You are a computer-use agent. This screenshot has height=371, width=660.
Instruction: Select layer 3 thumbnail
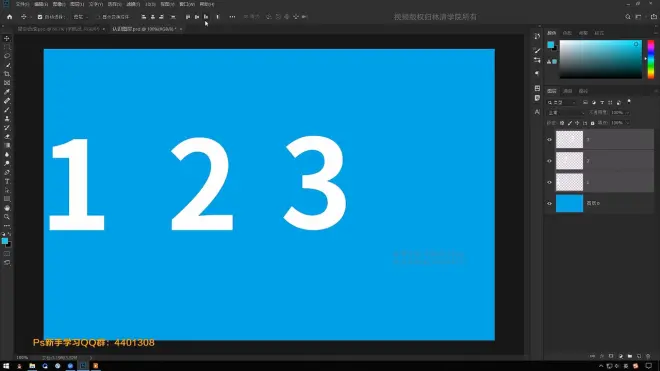(569, 140)
